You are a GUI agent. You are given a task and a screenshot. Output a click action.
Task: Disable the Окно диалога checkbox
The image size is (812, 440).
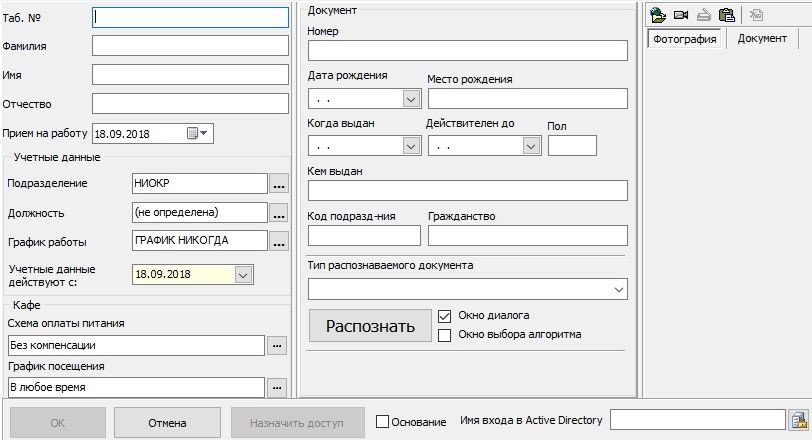coord(445,315)
